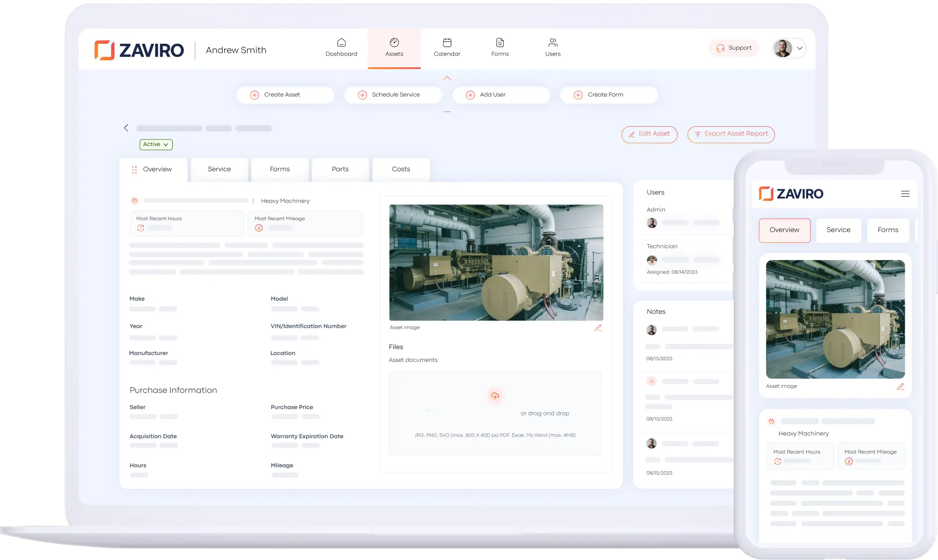Tap the edit pencil on the phone asset image
The image size is (938, 560).
click(x=900, y=387)
